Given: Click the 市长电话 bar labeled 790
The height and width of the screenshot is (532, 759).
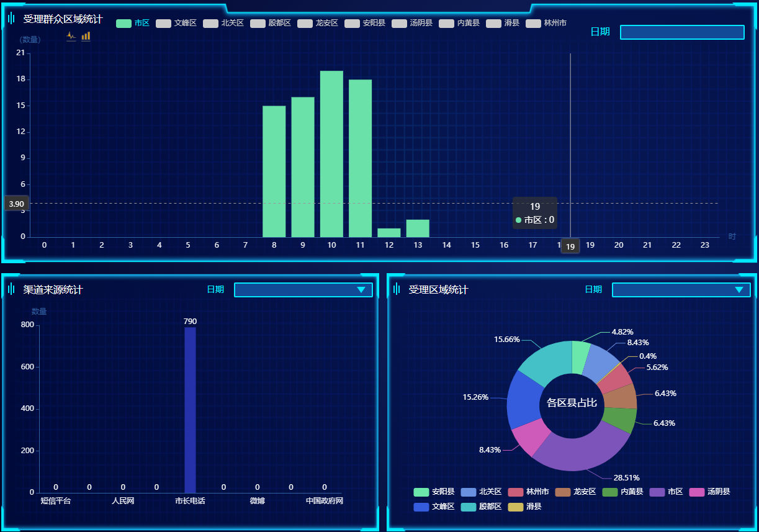Looking at the screenshot, I should 190,410.
